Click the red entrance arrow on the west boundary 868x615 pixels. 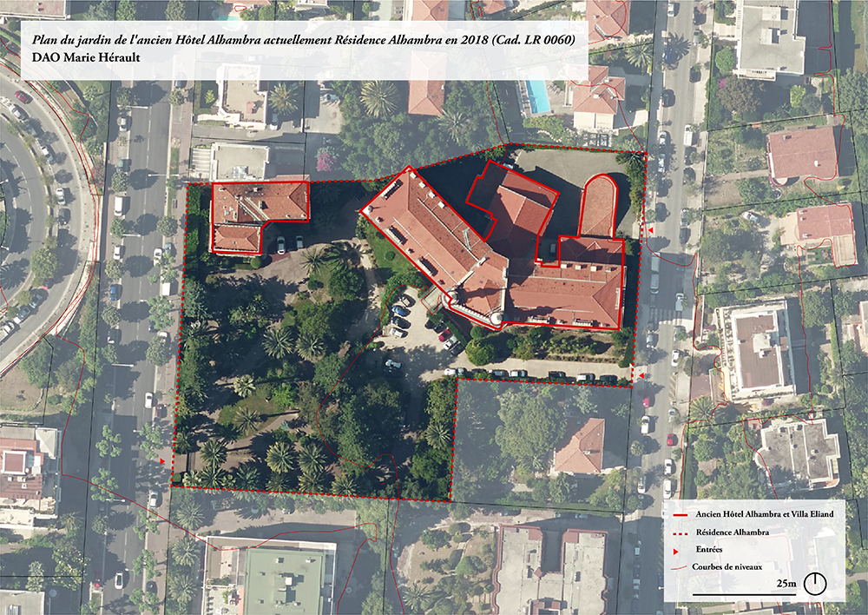(x=162, y=460)
